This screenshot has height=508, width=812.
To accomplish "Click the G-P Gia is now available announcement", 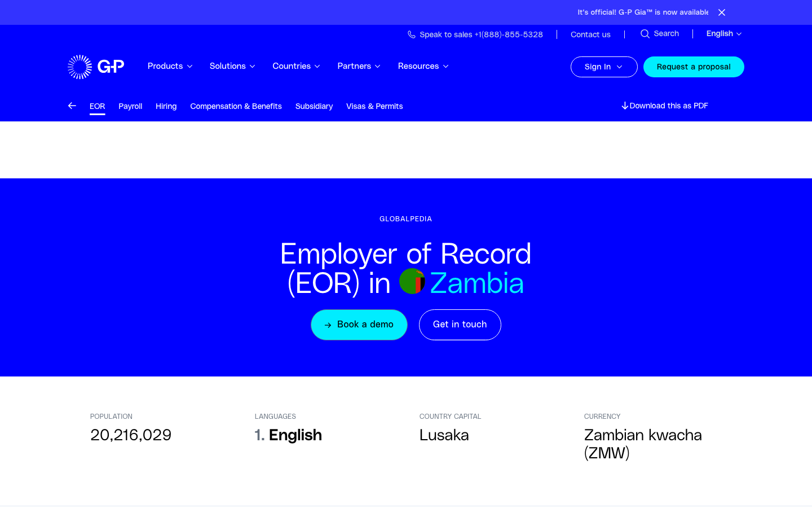I will pos(643,12).
